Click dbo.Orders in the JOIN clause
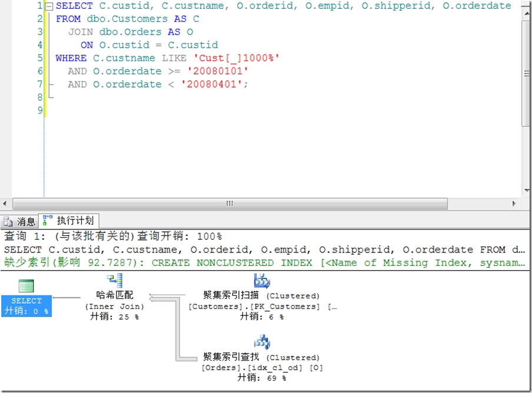532x393 pixels. pyautogui.click(x=130, y=32)
